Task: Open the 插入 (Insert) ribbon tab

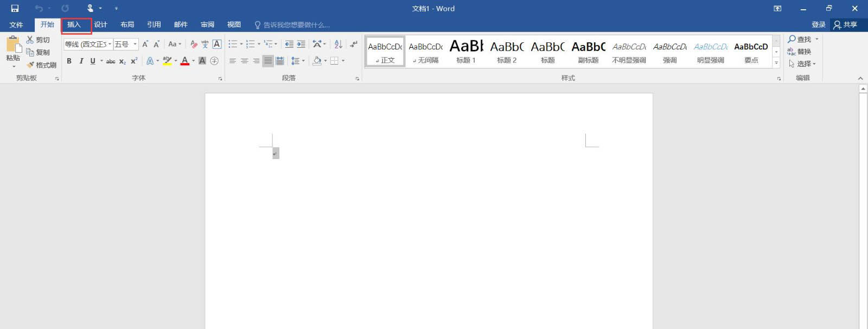Action: tap(74, 24)
